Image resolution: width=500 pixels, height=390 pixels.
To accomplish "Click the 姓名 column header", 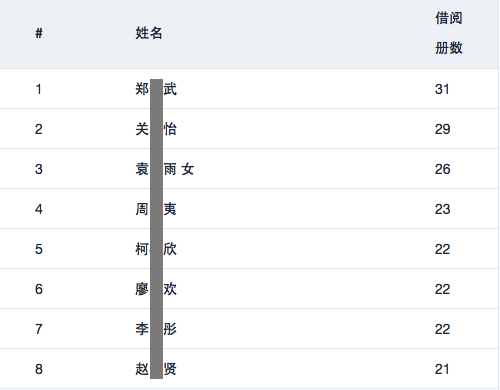I will pyautogui.click(x=149, y=33).
